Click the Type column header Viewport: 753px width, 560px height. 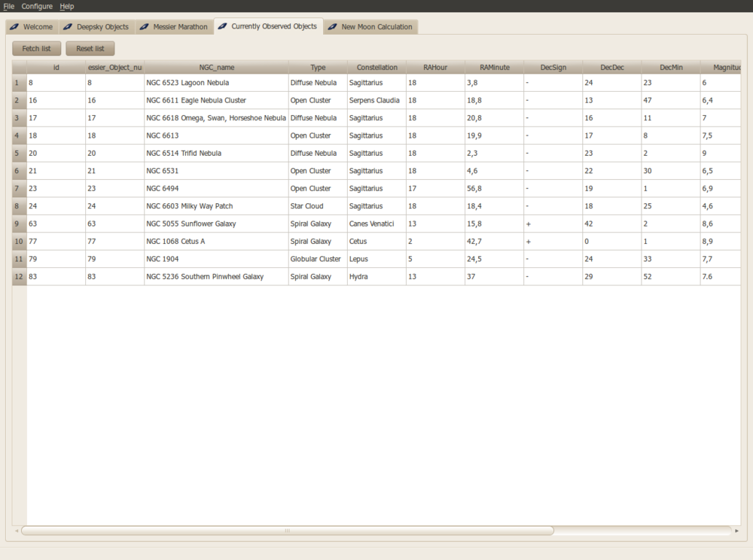[x=318, y=68]
